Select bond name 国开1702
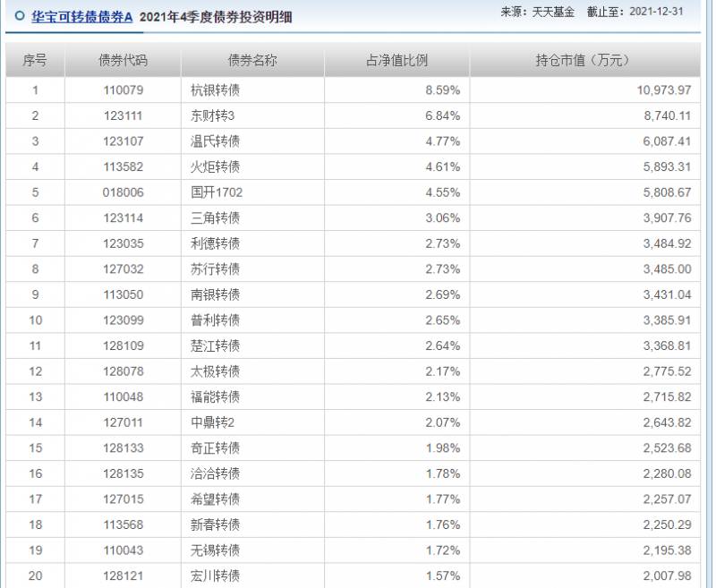This screenshot has width=716, height=588. coord(217,192)
